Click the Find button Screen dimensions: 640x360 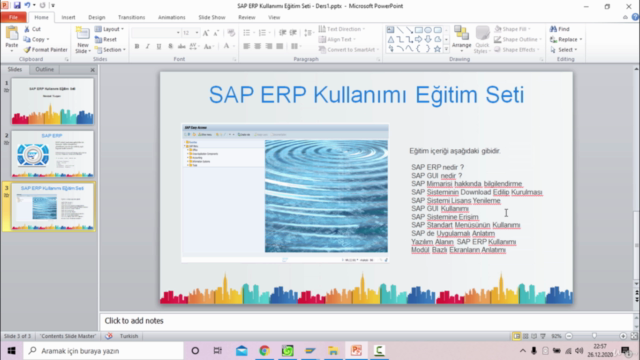click(x=560, y=29)
